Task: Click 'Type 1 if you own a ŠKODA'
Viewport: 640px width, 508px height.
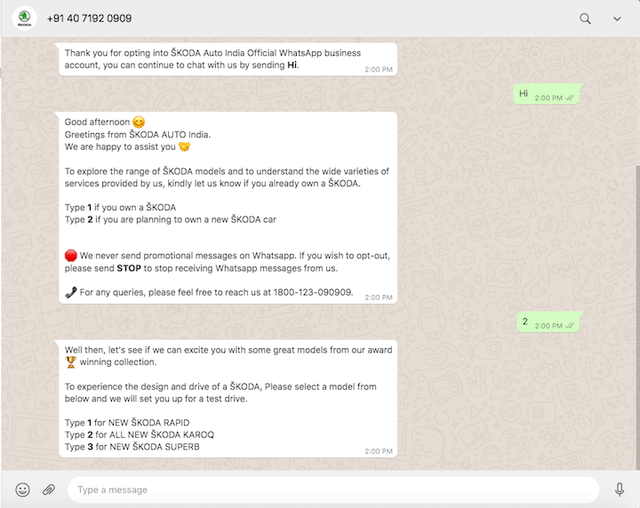Action: [x=120, y=207]
